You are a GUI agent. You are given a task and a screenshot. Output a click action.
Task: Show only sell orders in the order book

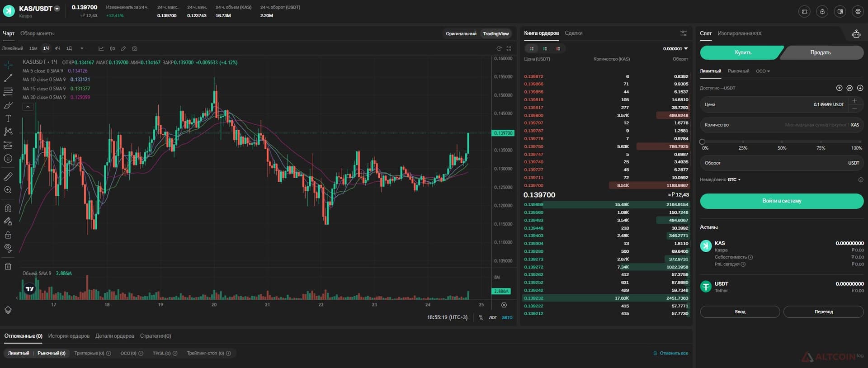coord(558,49)
